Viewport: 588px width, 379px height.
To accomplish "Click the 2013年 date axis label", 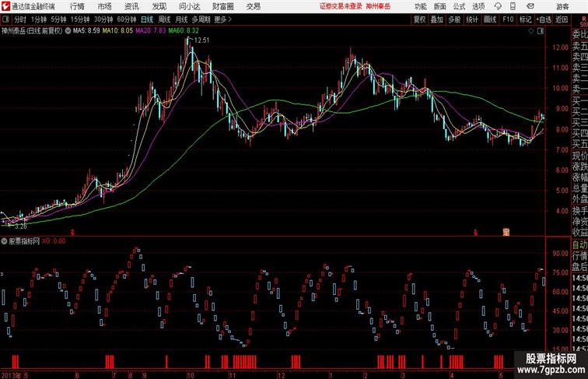I will [11, 375].
